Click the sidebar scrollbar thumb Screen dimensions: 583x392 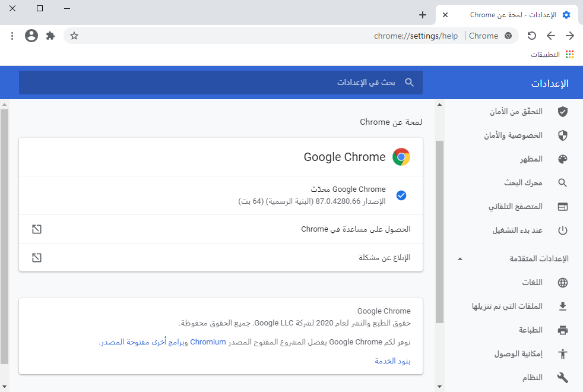(x=439, y=232)
